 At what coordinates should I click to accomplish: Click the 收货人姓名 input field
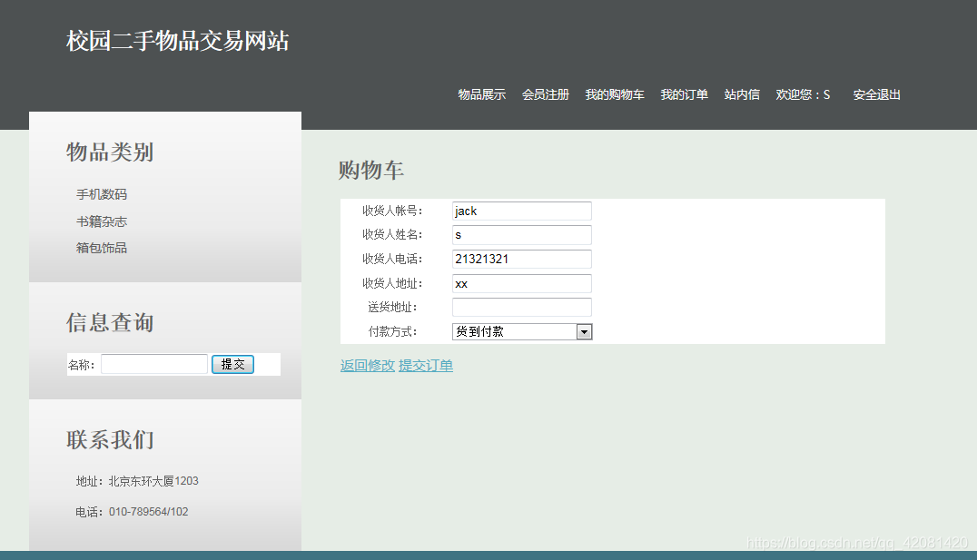pyautogui.click(x=521, y=235)
